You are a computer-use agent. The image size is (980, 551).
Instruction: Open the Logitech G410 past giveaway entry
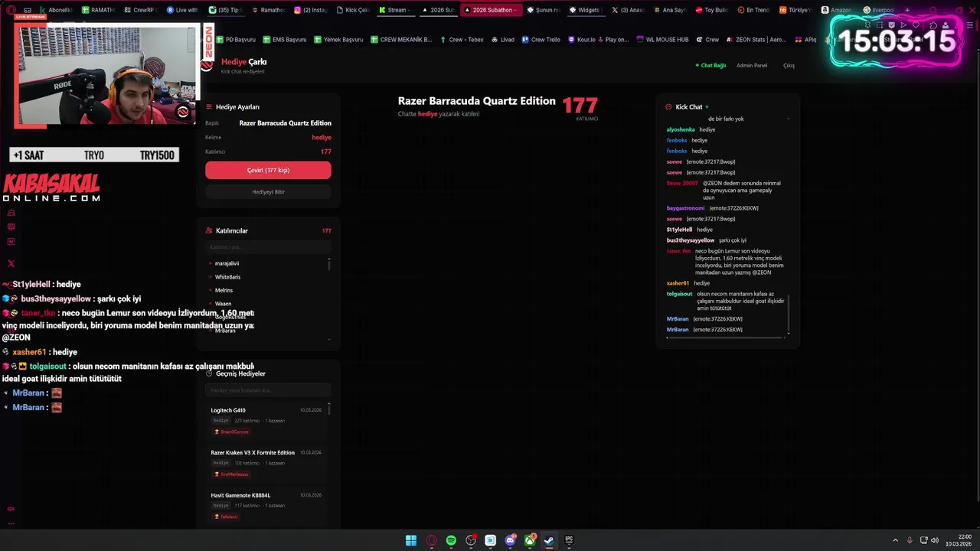266,421
